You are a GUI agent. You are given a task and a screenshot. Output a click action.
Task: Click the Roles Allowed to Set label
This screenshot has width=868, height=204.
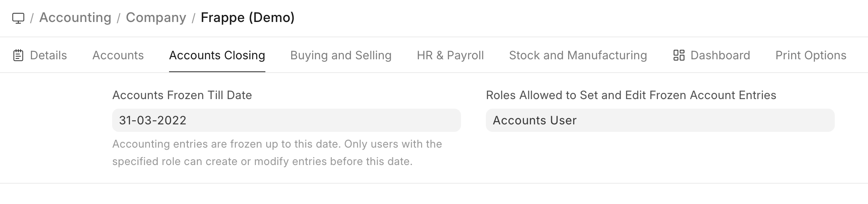pyautogui.click(x=630, y=95)
